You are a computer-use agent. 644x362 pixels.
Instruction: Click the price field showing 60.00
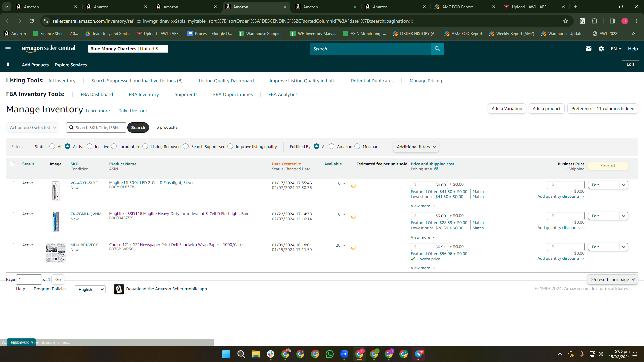pyautogui.click(x=429, y=185)
